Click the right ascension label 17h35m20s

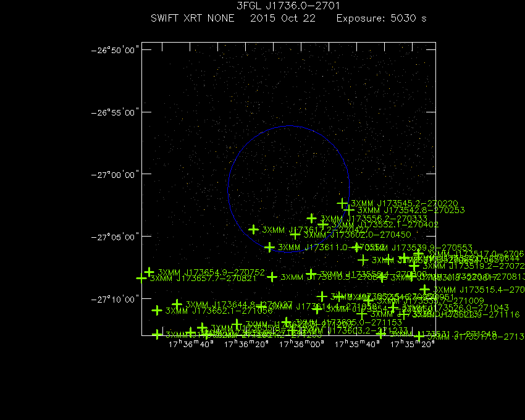pyautogui.click(x=413, y=344)
